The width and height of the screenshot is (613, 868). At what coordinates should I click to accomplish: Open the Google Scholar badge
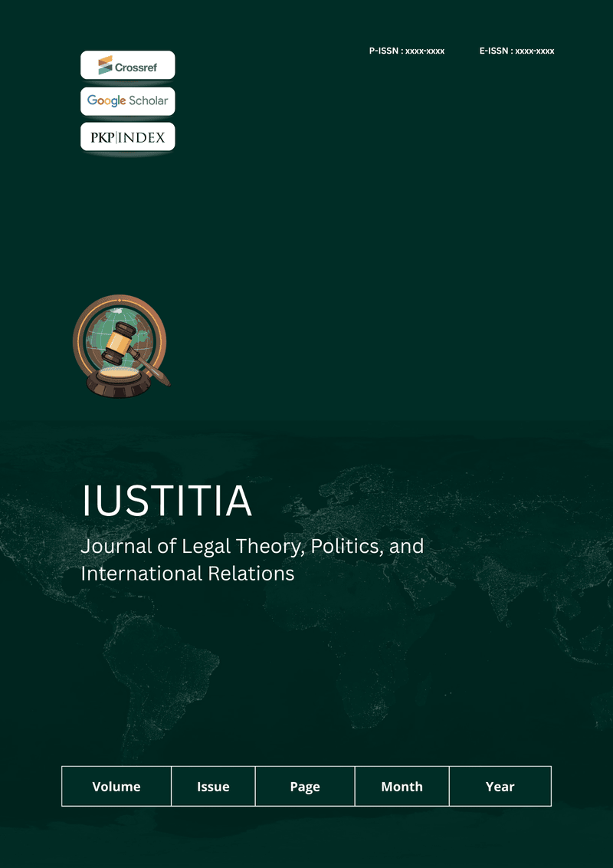[128, 101]
